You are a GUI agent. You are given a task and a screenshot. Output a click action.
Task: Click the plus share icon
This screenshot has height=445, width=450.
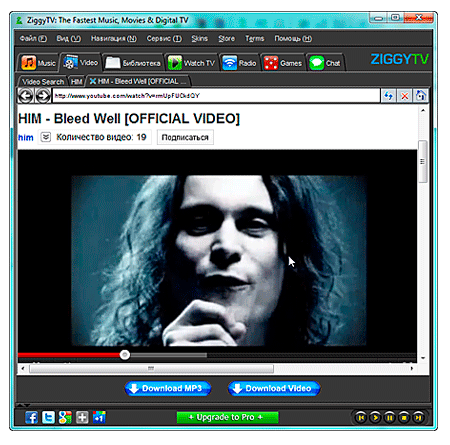(x=82, y=417)
